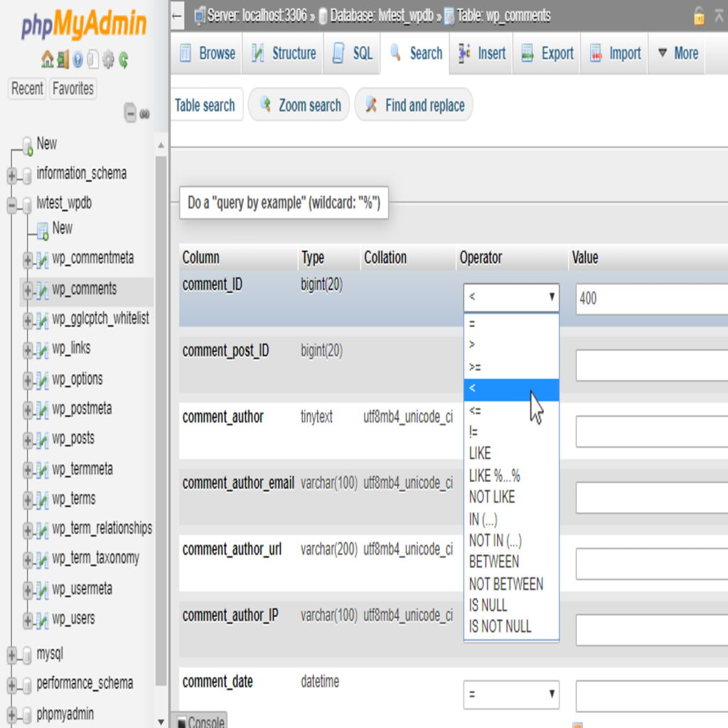Viewport: 728px width, 728px height.
Task: Choose the NOT BETWEEN operator option
Action: [511, 584]
